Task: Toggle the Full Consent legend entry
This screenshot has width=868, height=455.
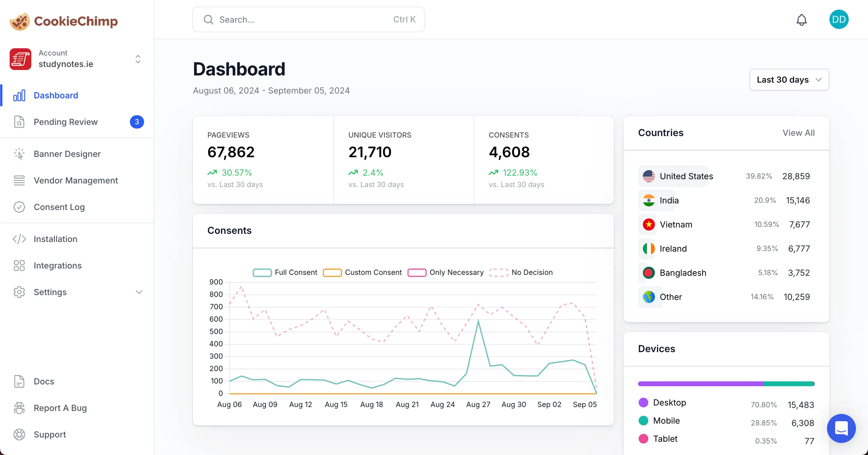Action: click(285, 272)
